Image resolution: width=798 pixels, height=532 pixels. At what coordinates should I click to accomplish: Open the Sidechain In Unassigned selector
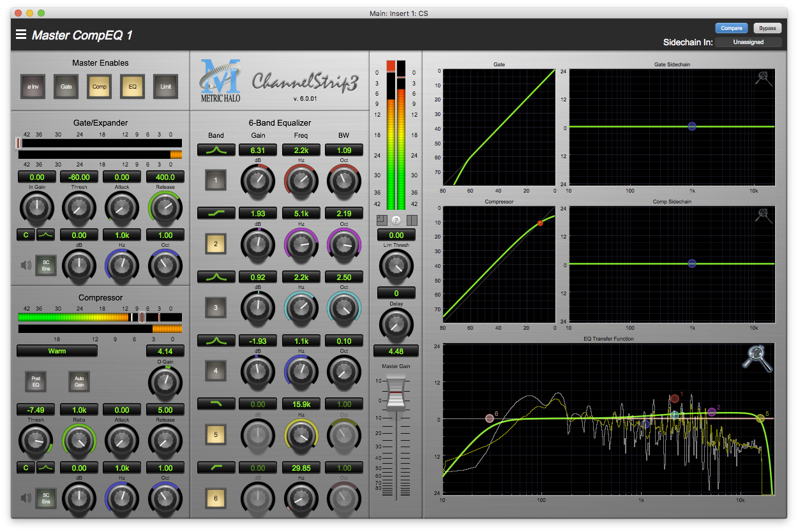748,42
